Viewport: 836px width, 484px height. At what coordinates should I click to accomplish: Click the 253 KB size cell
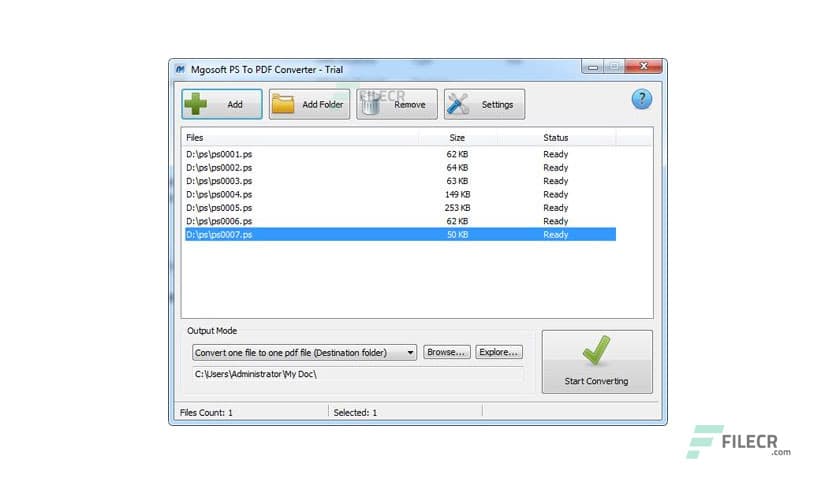click(457, 207)
